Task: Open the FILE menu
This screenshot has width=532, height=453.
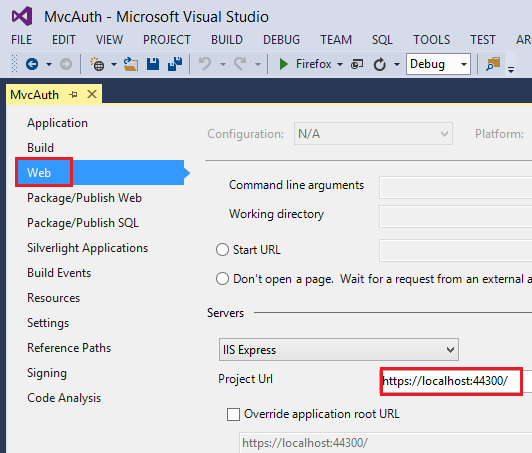Action: point(21,40)
